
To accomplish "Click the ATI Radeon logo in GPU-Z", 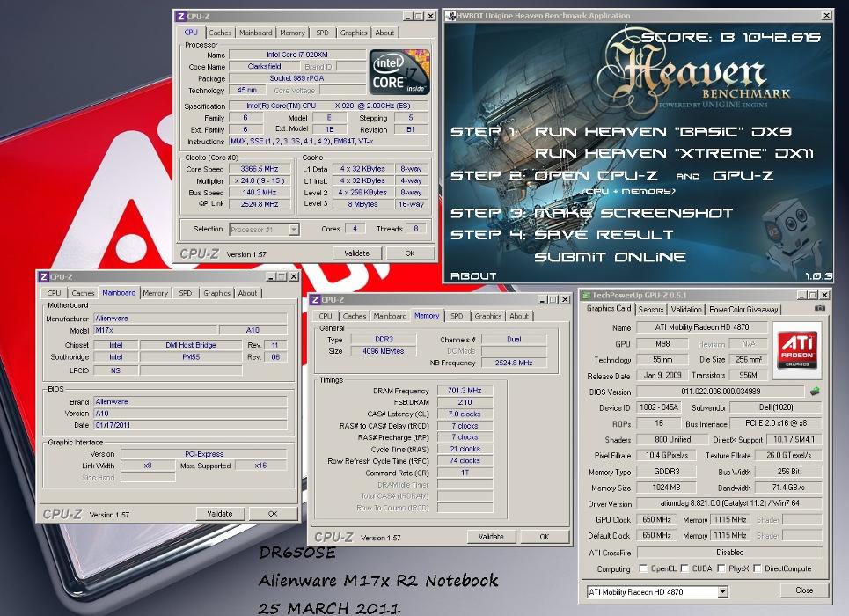I will [x=796, y=350].
